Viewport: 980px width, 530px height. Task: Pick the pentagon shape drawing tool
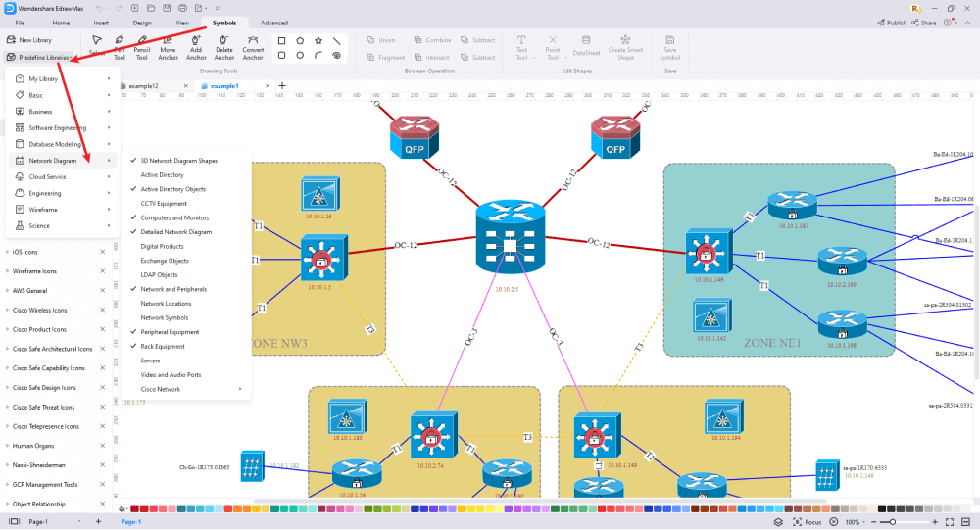tap(300, 40)
